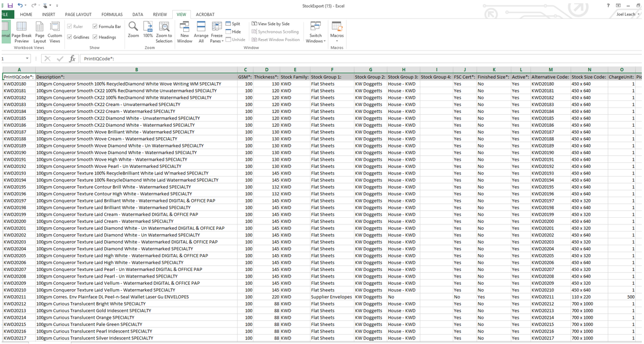The image size is (644, 344).
Task: Click the Thickness*: header cell
Action: (267, 77)
